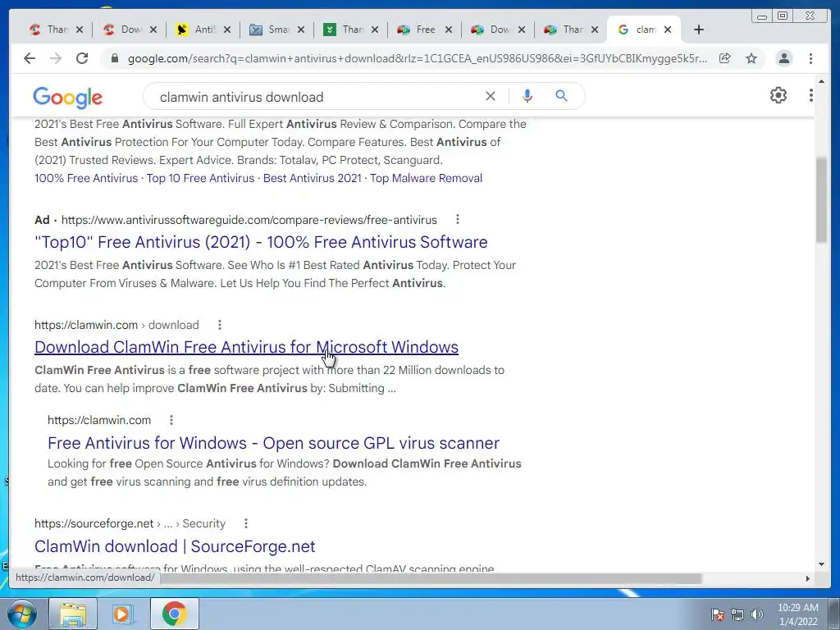Bookmark this page with the star icon
Image resolution: width=840 pixels, height=630 pixels.
pyautogui.click(x=751, y=58)
